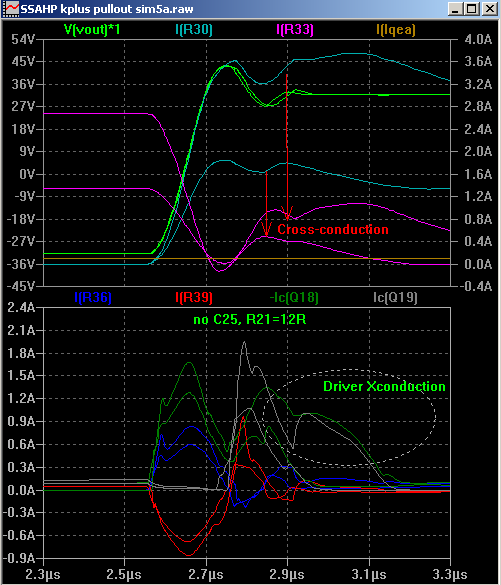The height and width of the screenshot is (585, 501).
Task: Click the window title 'SSAHP kplus pullout sim5a.raw'
Action: (107, 9)
